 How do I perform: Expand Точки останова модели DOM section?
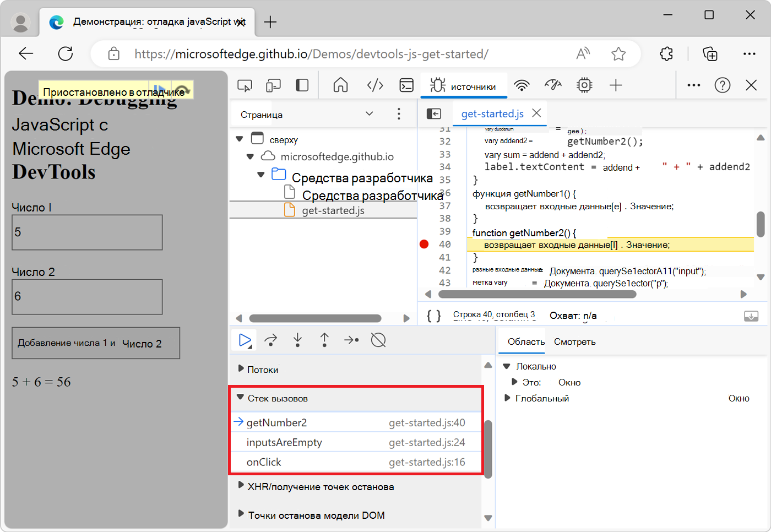tap(241, 514)
